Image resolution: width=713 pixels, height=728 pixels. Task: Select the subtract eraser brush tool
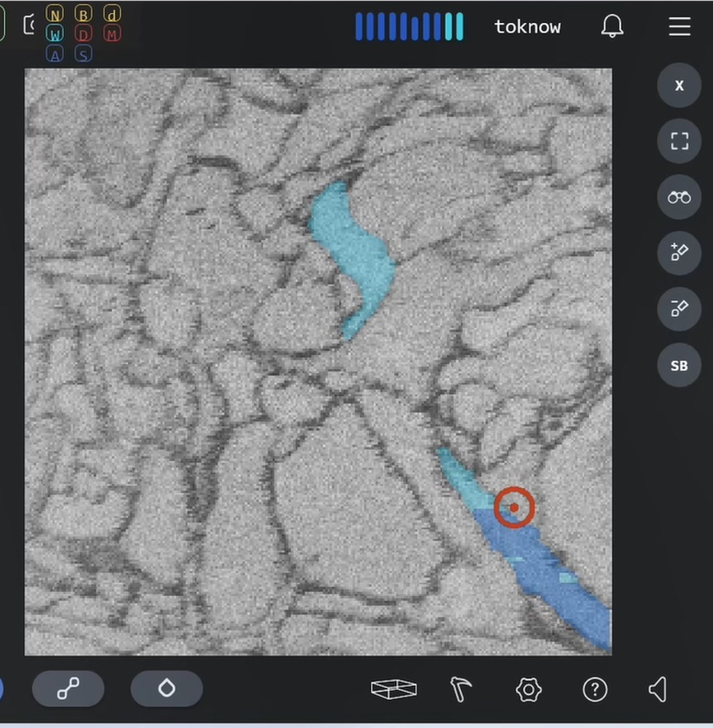coord(679,308)
